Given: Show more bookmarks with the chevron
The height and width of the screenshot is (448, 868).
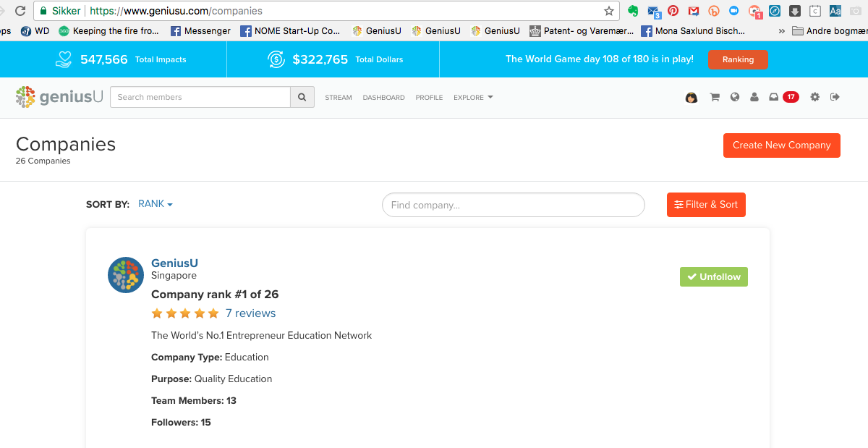Looking at the screenshot, I should (782, 31).
